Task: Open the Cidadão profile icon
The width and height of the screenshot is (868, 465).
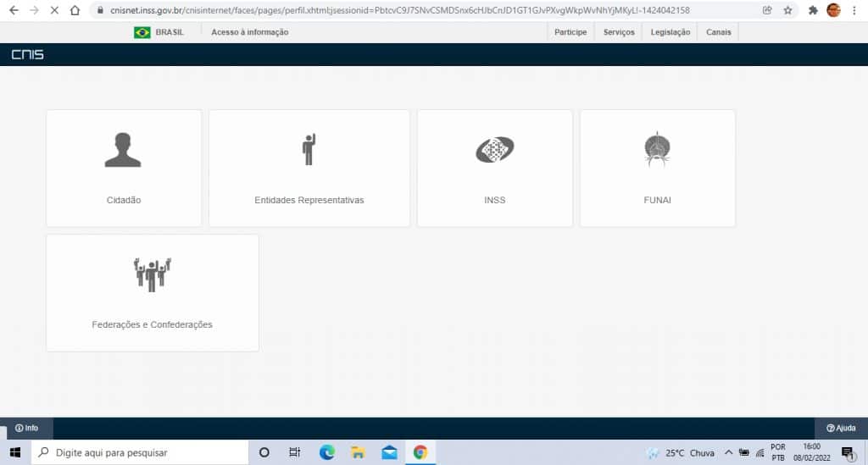Action: pos(123,150)
